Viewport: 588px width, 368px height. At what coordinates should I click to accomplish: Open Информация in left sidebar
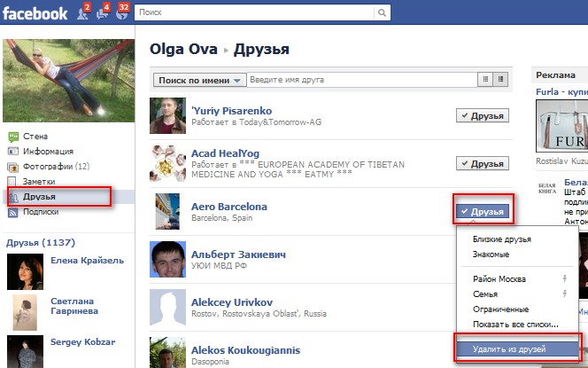(48, 152)
